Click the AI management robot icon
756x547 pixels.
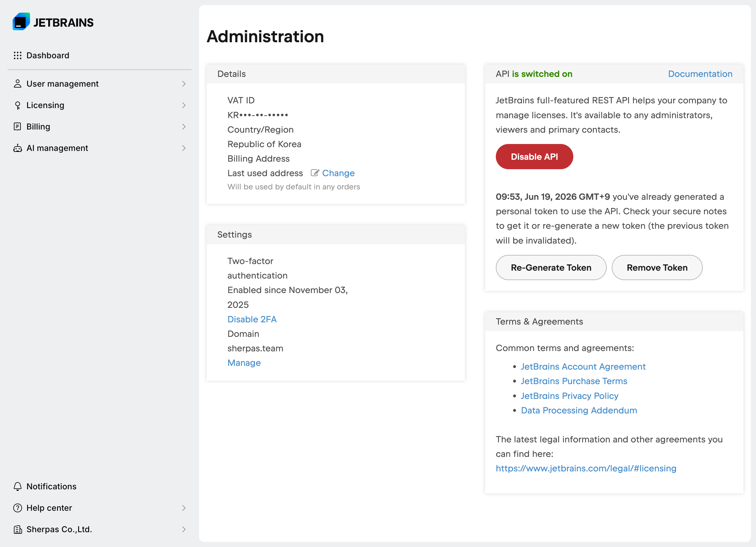coord(18,148)
